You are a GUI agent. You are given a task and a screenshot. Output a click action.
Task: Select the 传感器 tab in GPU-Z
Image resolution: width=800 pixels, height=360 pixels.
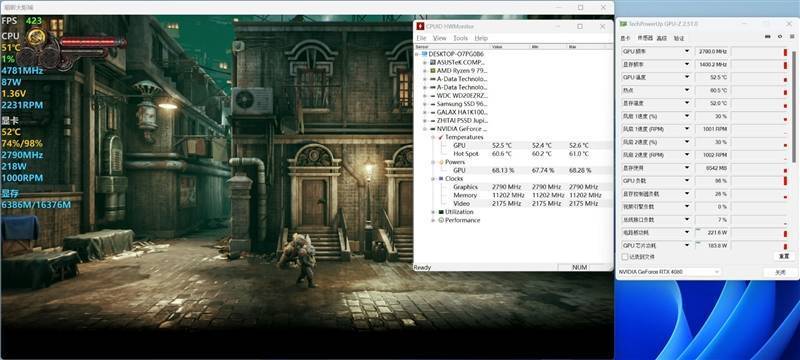click(644, 38)
